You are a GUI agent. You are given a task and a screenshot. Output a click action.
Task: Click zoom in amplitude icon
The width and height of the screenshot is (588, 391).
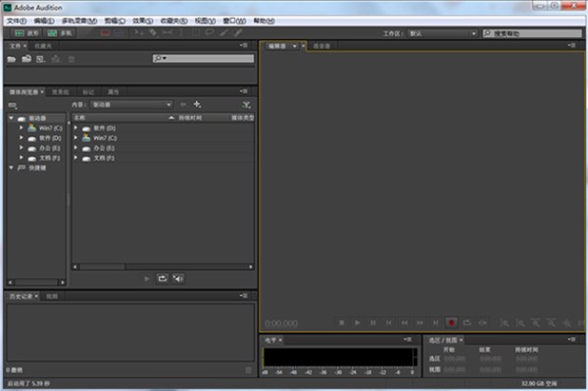[505, 322]
